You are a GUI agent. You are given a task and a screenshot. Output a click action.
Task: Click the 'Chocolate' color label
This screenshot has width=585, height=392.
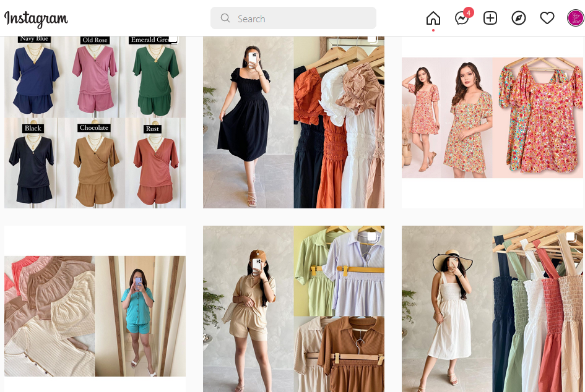[x=93, y=128]
